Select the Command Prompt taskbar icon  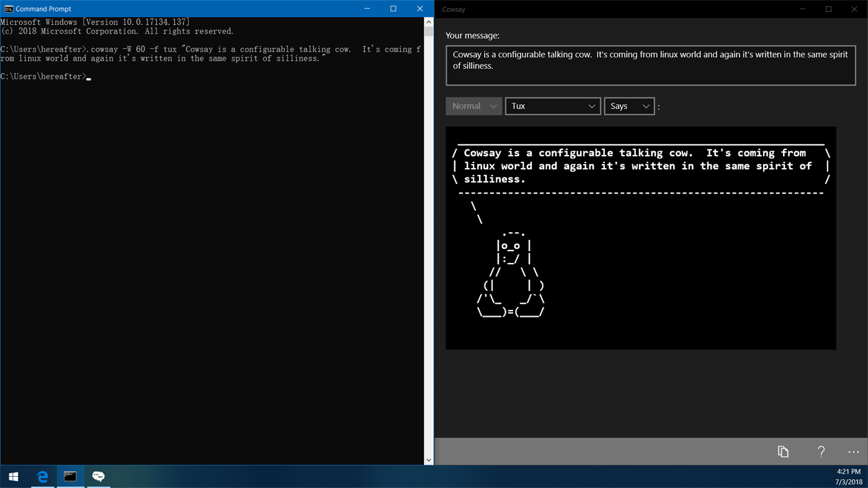click(x=70, y=476)
